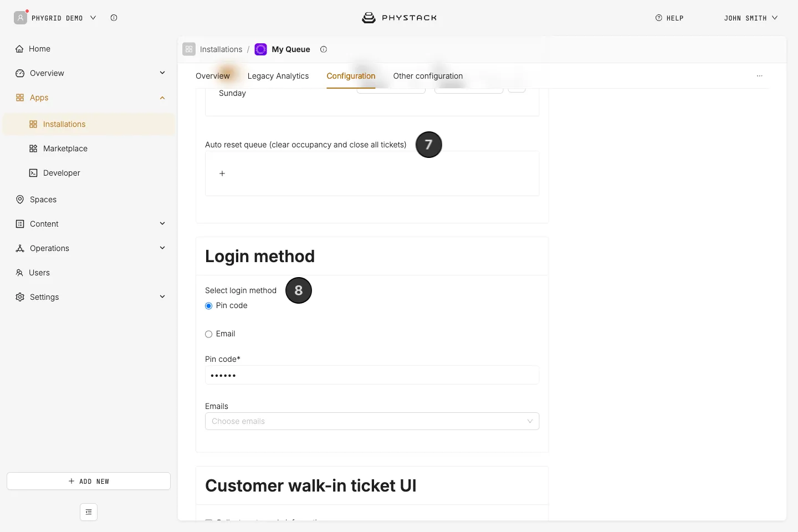
Task: Focus the Pin code password field
Action: 372,375
